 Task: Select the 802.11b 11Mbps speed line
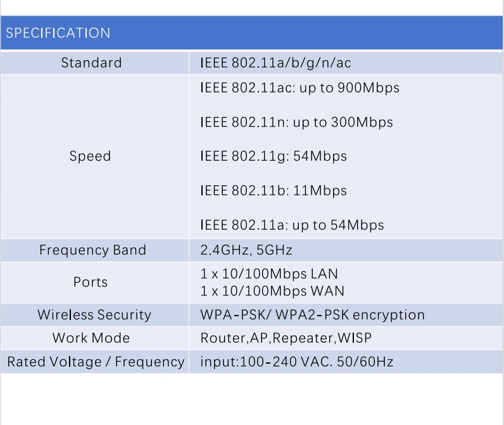coord(274,190)
